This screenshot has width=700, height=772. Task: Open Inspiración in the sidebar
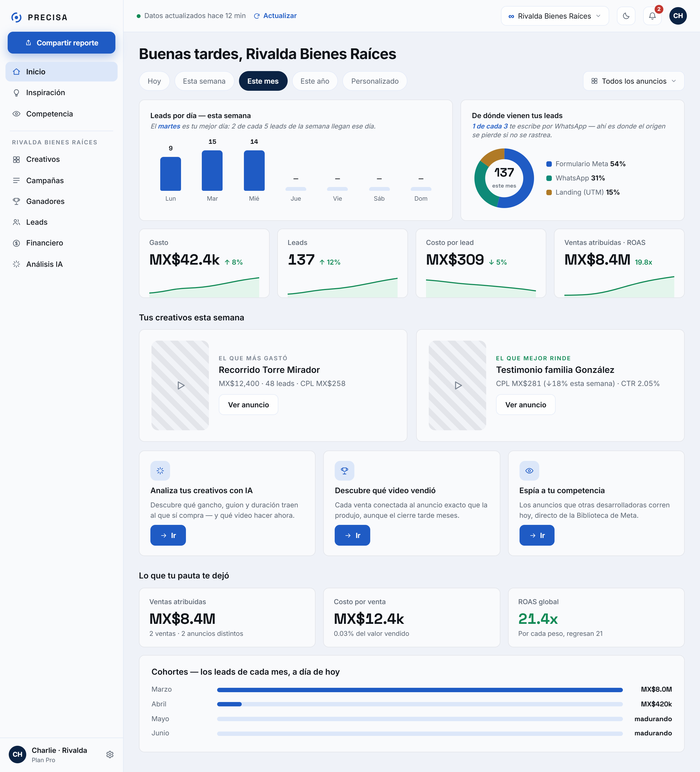tap(61, 93)
